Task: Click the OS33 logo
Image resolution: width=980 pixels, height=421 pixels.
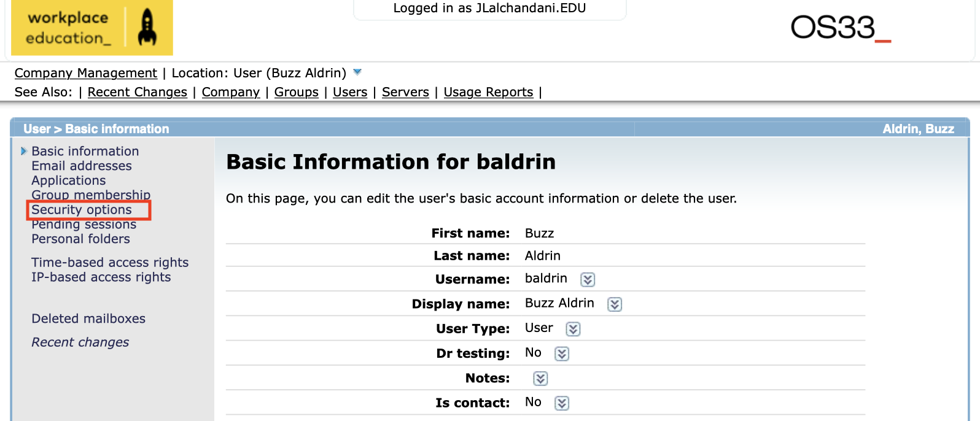Action: (839, 28)
